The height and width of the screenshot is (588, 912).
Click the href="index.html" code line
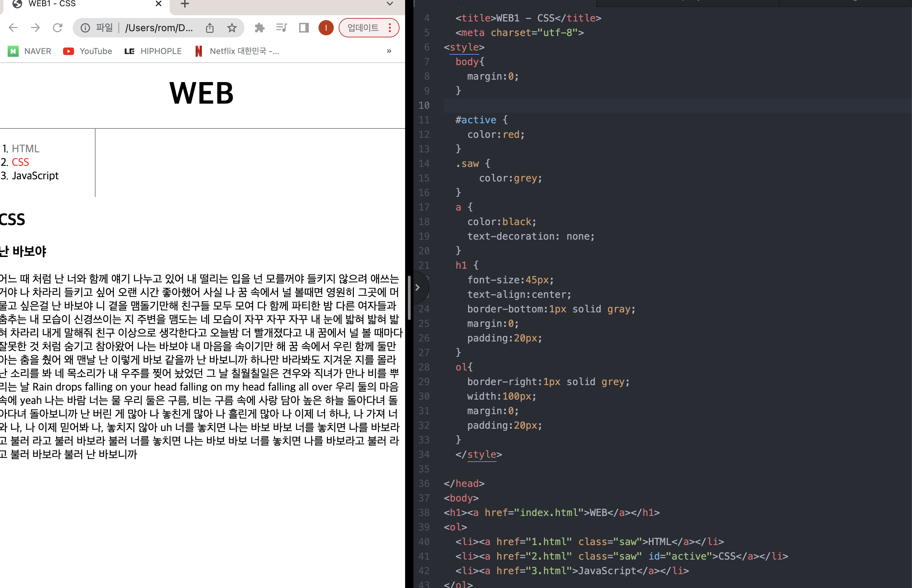pyautogui.click(x=552, y=513)
